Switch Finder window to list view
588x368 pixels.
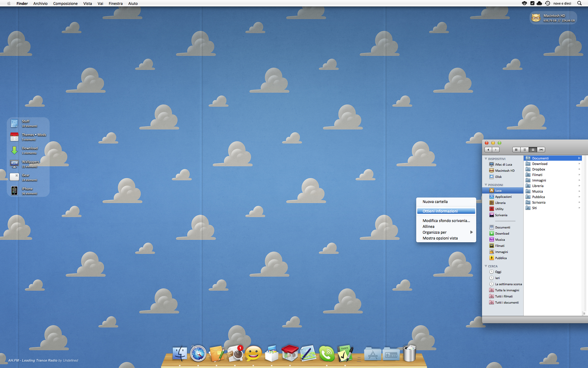525,150
